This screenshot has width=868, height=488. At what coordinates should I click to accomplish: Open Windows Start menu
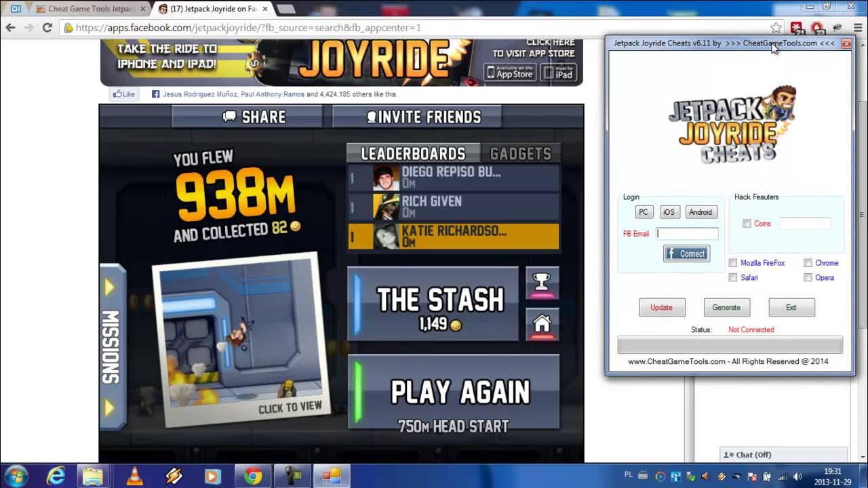coord(16,476)
